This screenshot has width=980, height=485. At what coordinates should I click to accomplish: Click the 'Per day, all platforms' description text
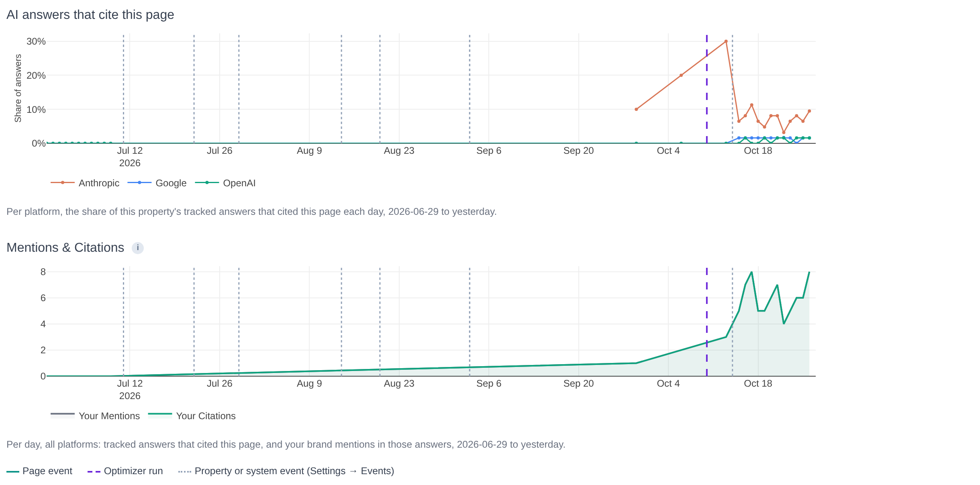[286, 444]
